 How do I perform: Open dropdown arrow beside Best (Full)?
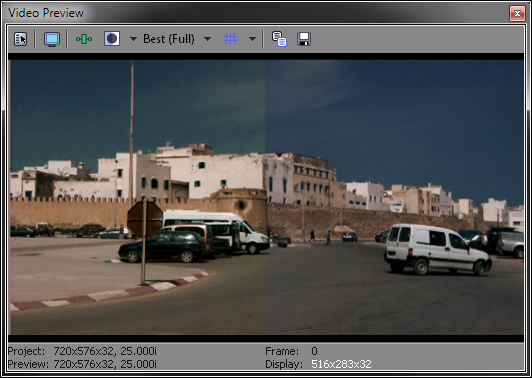coord(207,39)
